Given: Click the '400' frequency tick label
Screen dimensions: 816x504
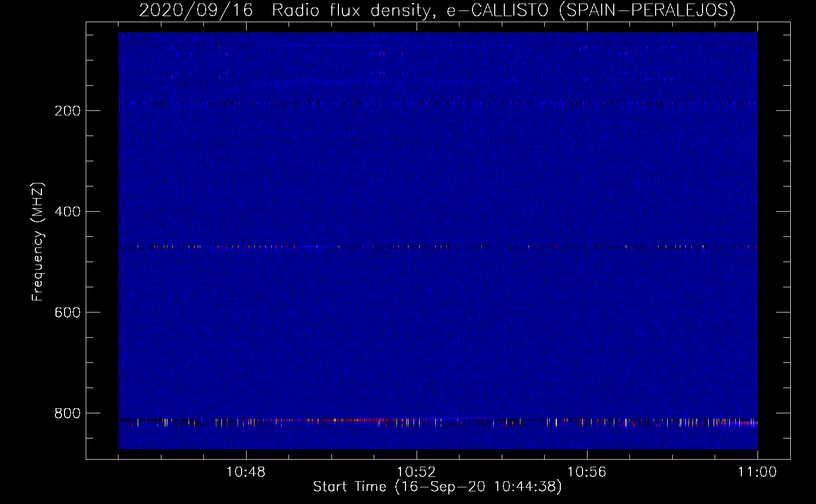Looking at the screenshot, I should click(68, 212).
